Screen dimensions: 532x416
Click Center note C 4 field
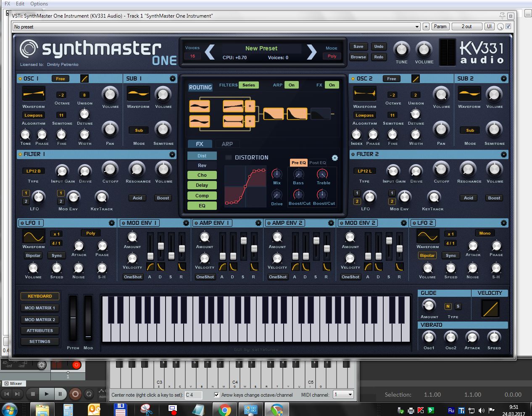(193, 395)
